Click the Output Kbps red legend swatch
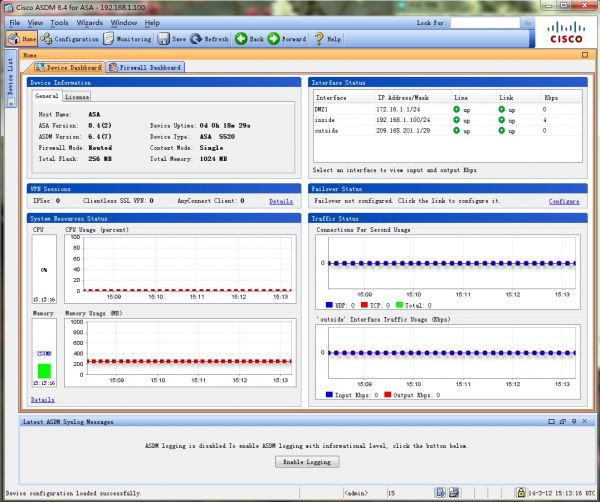The width and height of the screenshot is (600, 502). click(388, 394)
